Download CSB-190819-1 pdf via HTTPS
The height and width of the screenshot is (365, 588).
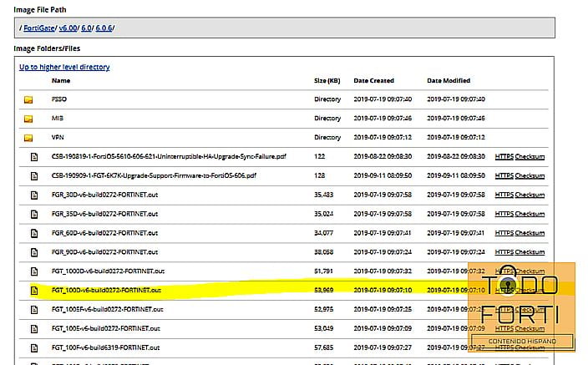pos(504,156)
